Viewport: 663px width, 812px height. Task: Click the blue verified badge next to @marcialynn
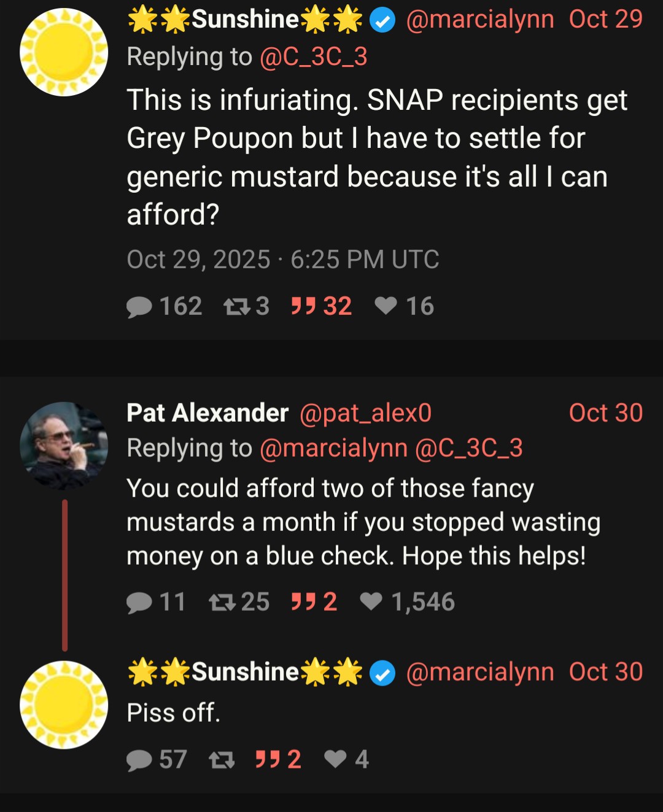point(382,19)
